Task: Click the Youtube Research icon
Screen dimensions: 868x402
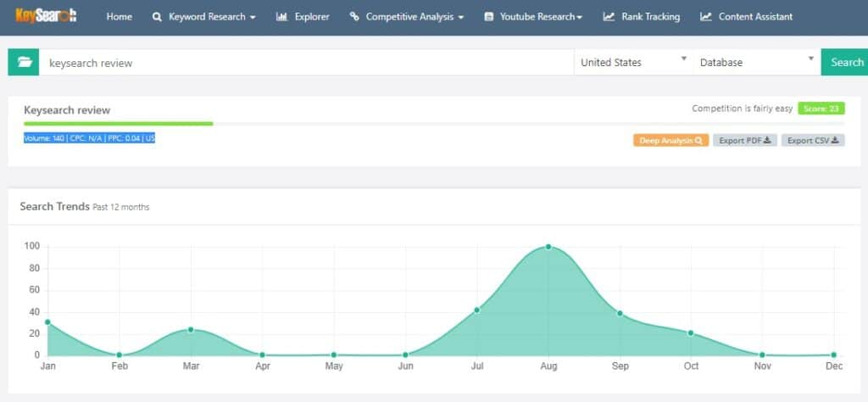Action: coord(489,17)
